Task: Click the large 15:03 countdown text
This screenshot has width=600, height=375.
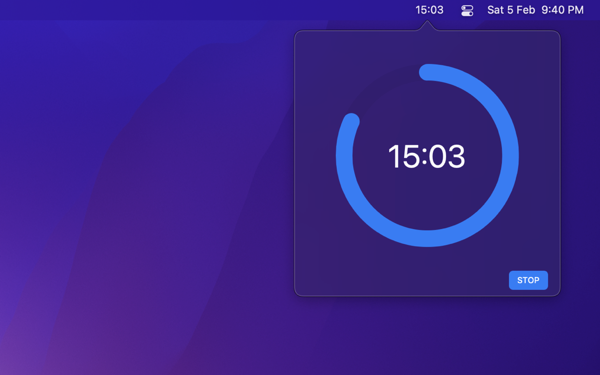Action: (427, 156)
